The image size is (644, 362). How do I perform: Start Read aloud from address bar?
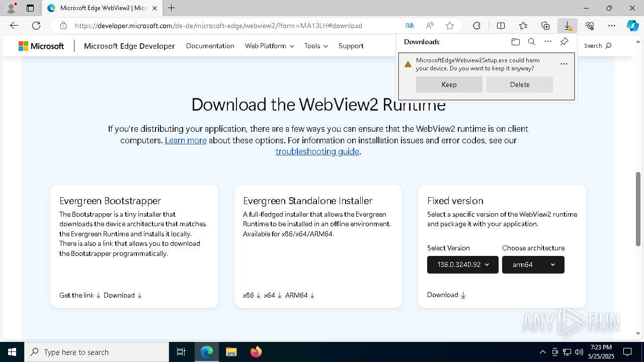[430, 26]
